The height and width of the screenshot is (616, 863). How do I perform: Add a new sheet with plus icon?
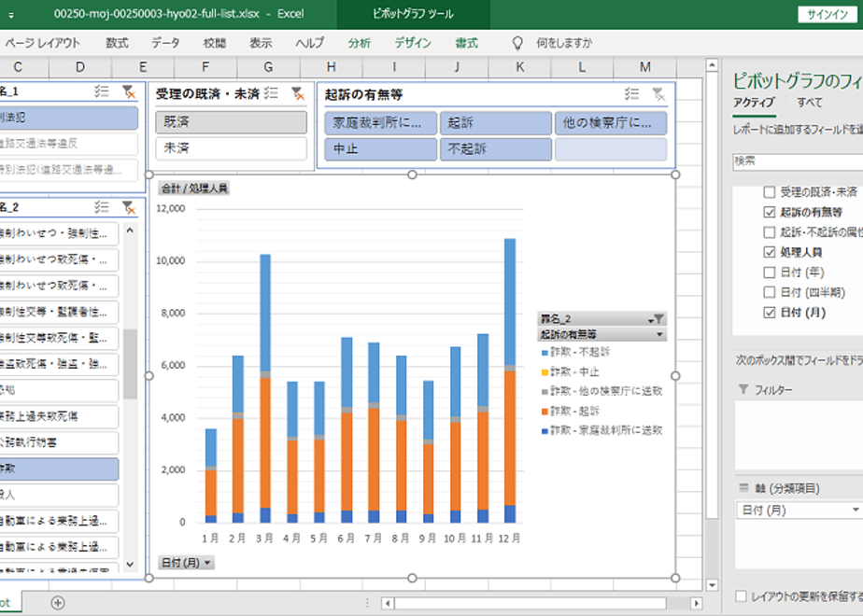click(58, 603)
